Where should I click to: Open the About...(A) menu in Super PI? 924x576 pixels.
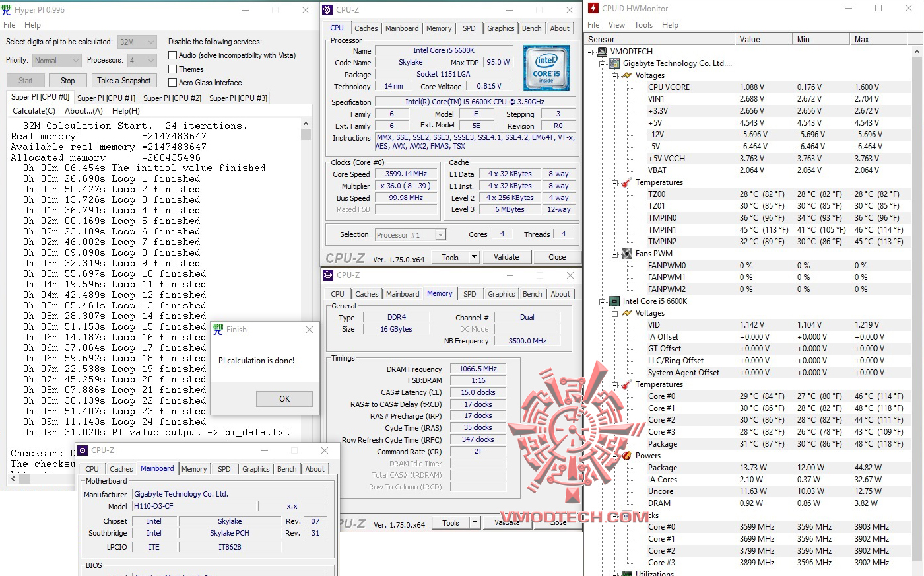pos(84,111)
